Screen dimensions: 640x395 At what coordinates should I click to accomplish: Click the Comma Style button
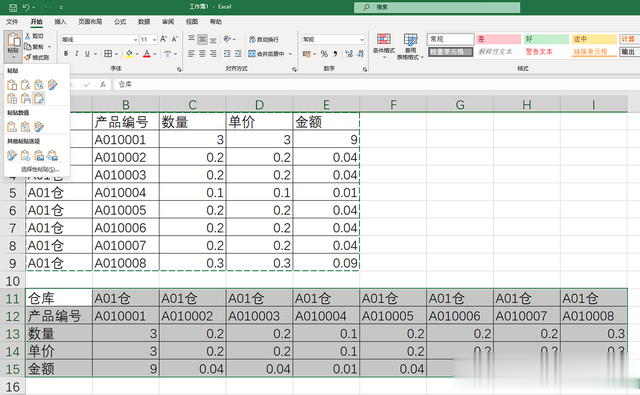(x=335, y=53)
